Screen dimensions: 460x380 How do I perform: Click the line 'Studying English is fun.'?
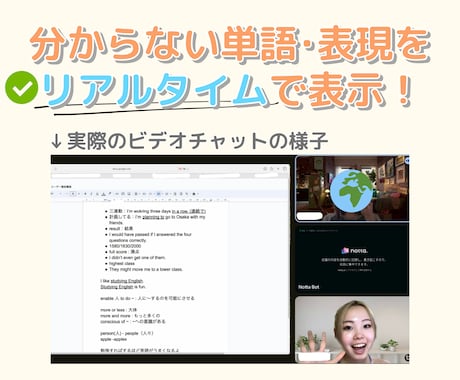(x=123, y=287)
